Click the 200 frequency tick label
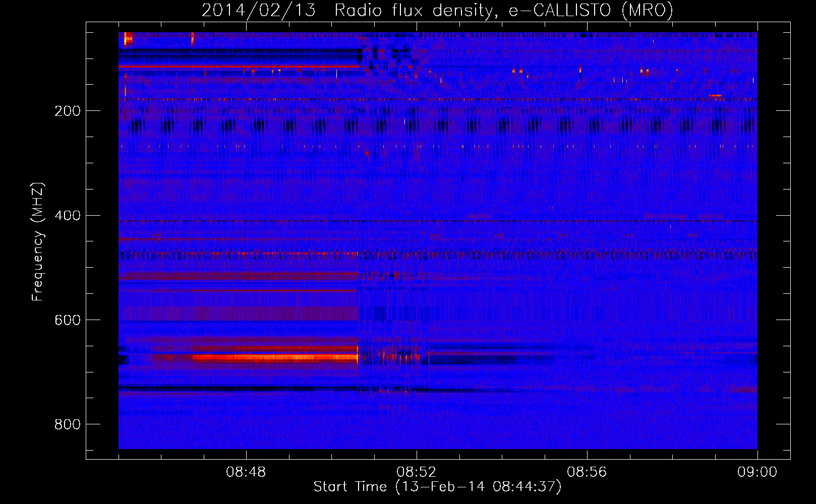The height and width of the screenshot is (504, 816). 68,111
